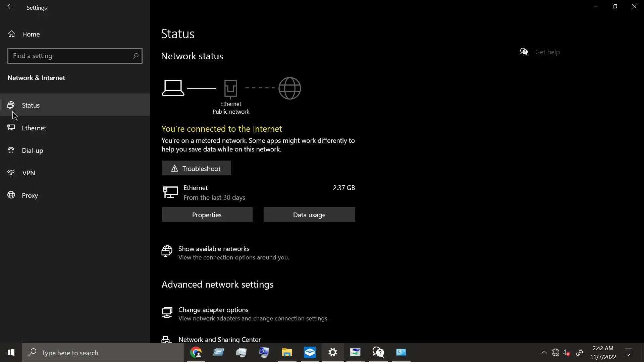Viewport: 644px width, 362px height.
Task: Show available networks link
Action: pyautogui.click(x=214, y=249)
